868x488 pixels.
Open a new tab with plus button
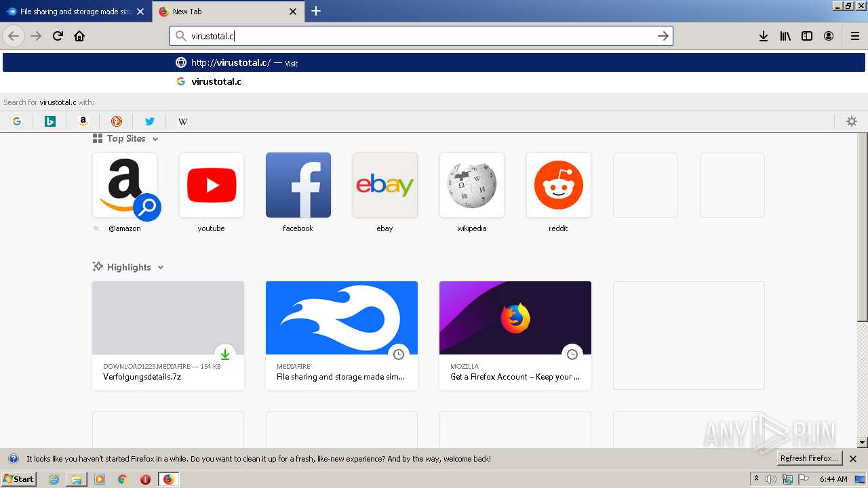click(316, 11)
